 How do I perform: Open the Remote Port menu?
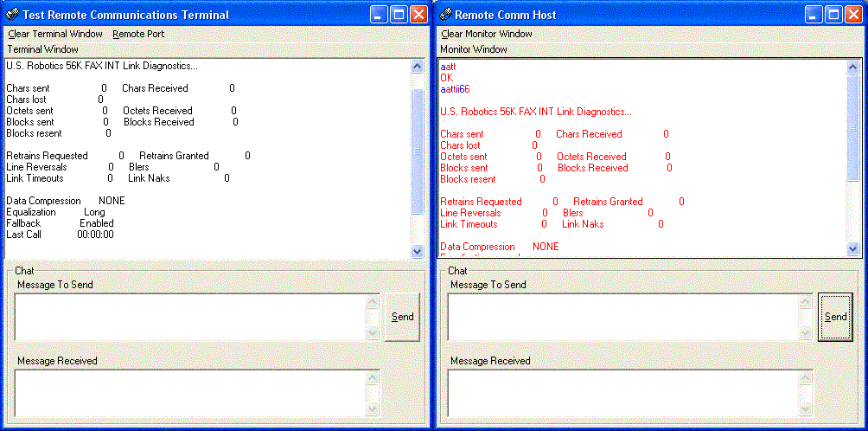[138, 34]
